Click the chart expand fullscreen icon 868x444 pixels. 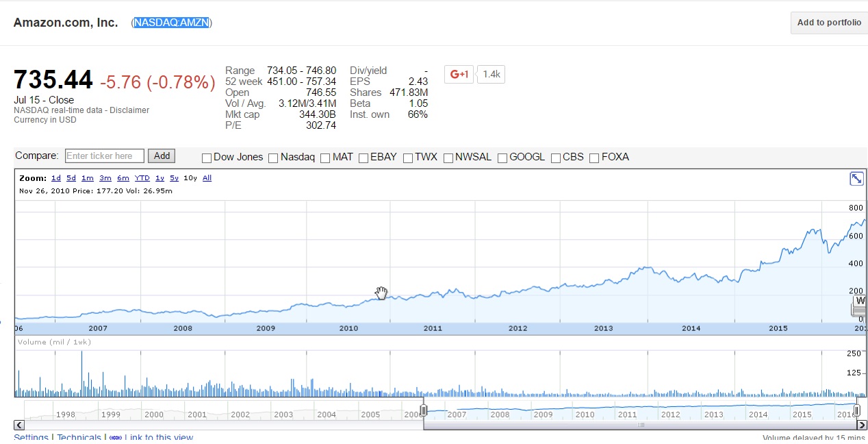coord(856,179)
